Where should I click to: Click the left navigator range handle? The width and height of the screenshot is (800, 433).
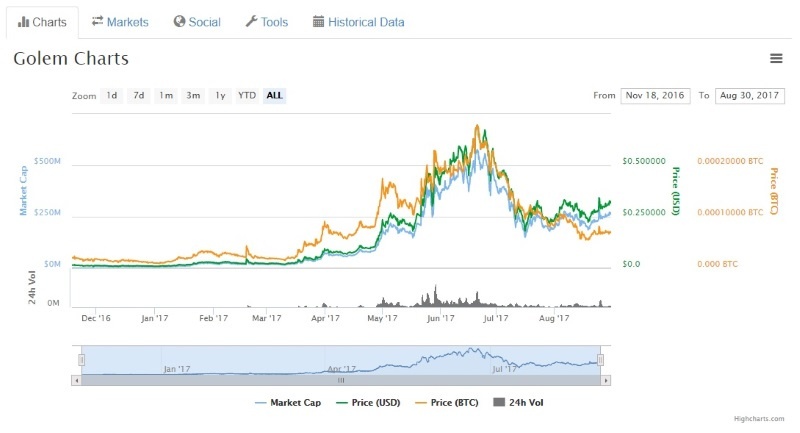click(81, 360)
